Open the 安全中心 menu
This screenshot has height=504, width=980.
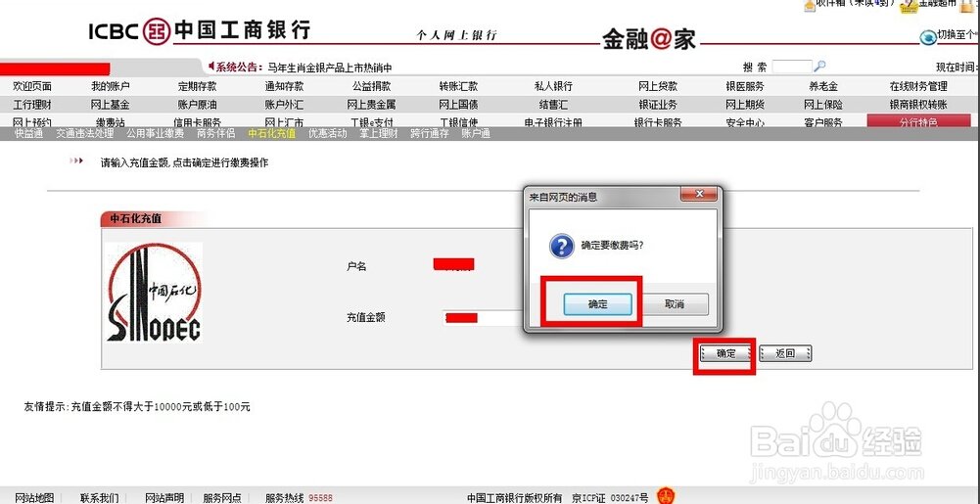pos(744,122)
